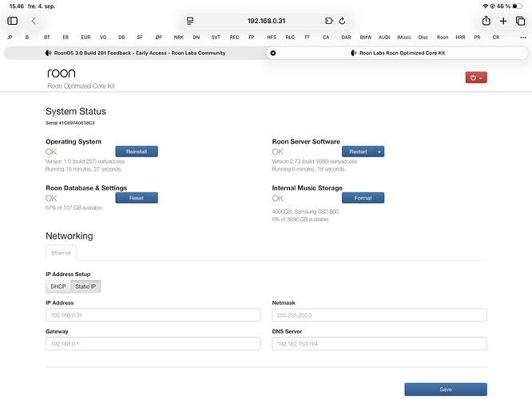Go back with the back arrow
The image size is (532, 399).
tap(34, 21)
